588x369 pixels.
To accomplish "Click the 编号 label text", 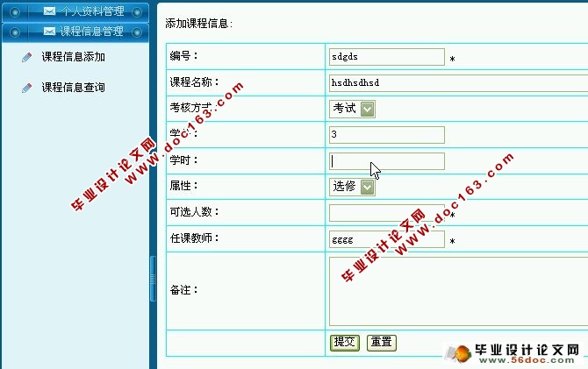I will (x=183, y=56).
